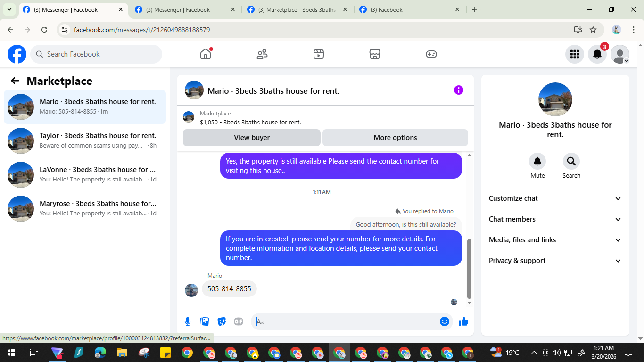The height and width of the screenshot is (362, 644).
Task: Open account profile picture menu
Action: [x=620, y=54]
